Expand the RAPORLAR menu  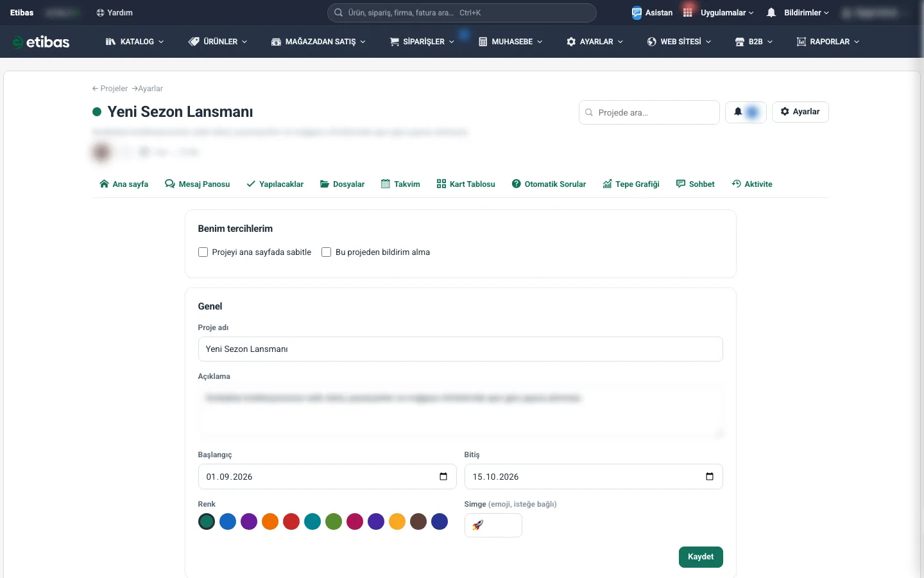pyautogui.click(x=828, y=42)
